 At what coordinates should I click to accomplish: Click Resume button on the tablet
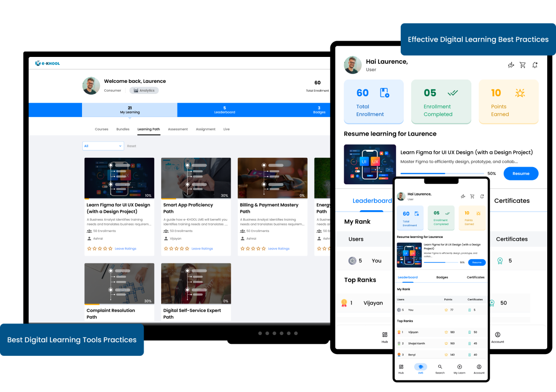(521, 174)
